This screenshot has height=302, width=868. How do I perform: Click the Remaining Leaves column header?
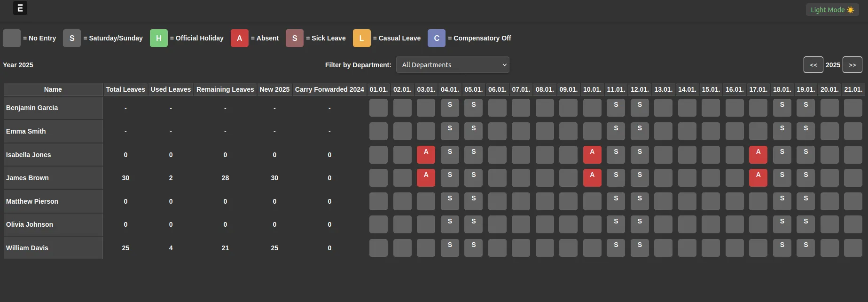point(225,89)
